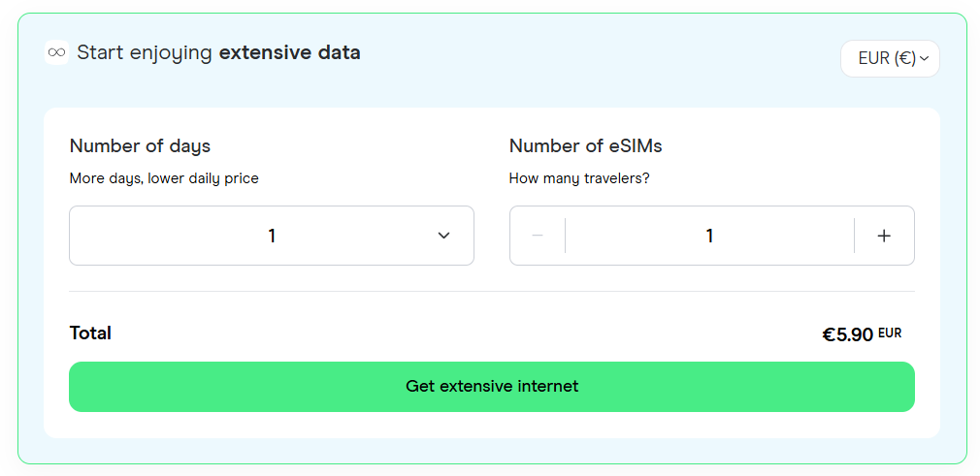Select the value 1 in the days dropdown
Viewport: 980px width, 476px height.
(272, 236)
